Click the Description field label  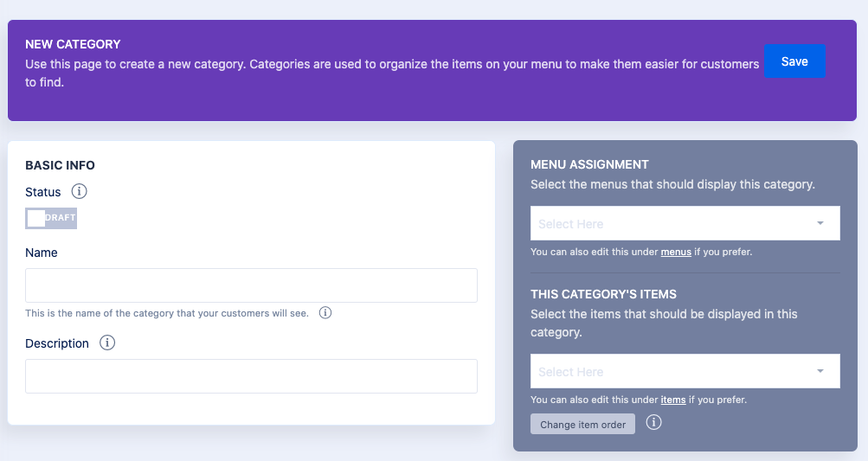click(x=57, y=343)
